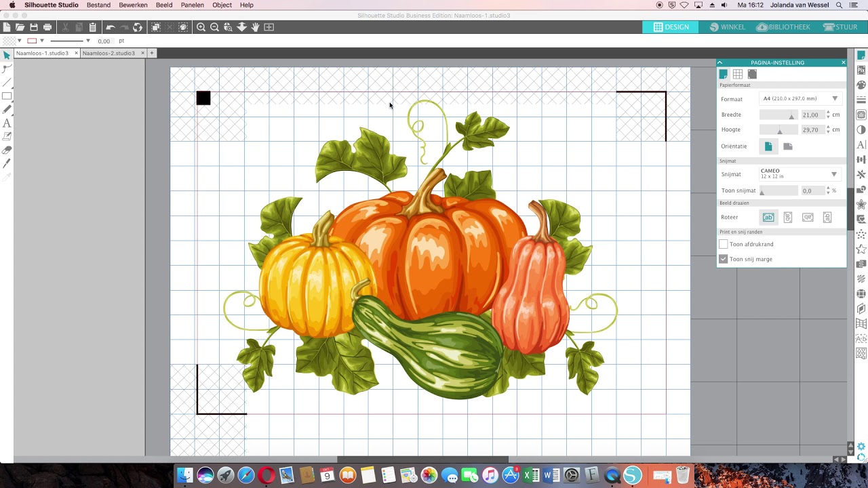Collapse the Pagina-instelling panel
This screenshot has height=488, width=868.
(x=719, y=62)
